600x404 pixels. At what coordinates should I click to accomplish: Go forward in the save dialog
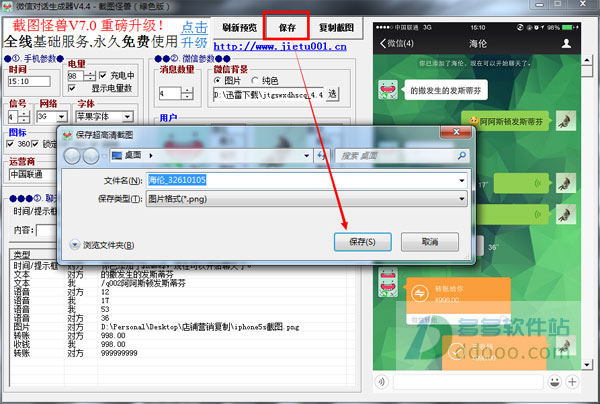[x=91, y=156]
